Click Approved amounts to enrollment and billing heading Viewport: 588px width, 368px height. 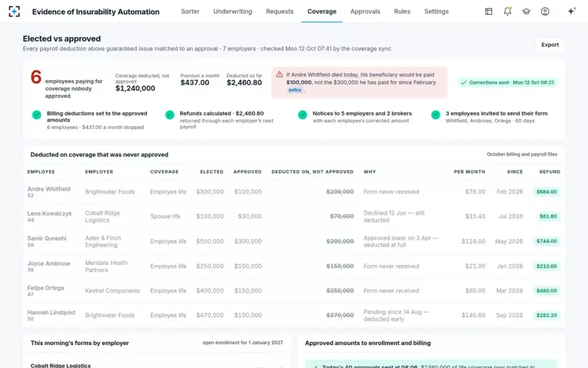[x=367, y=343]
